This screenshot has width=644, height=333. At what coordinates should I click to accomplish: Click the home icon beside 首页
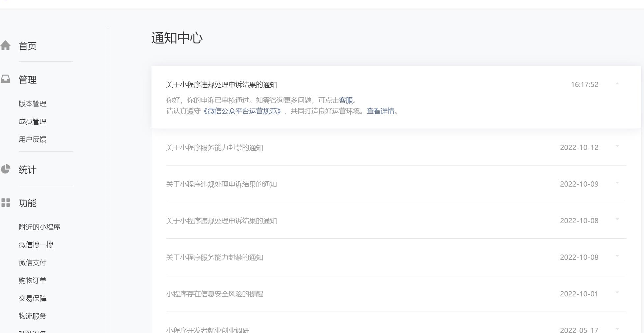[x=6, y=45]
